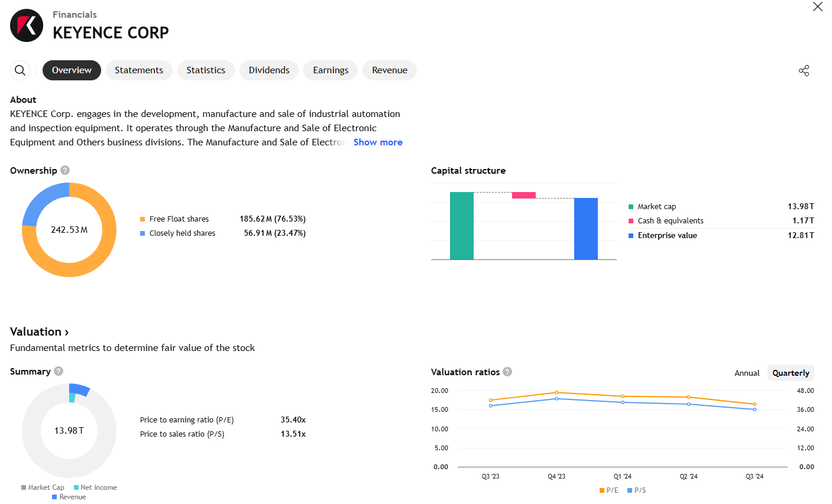
Task: Click the Revenue legend entry under Summary
Action: click(x=69, y=497)
